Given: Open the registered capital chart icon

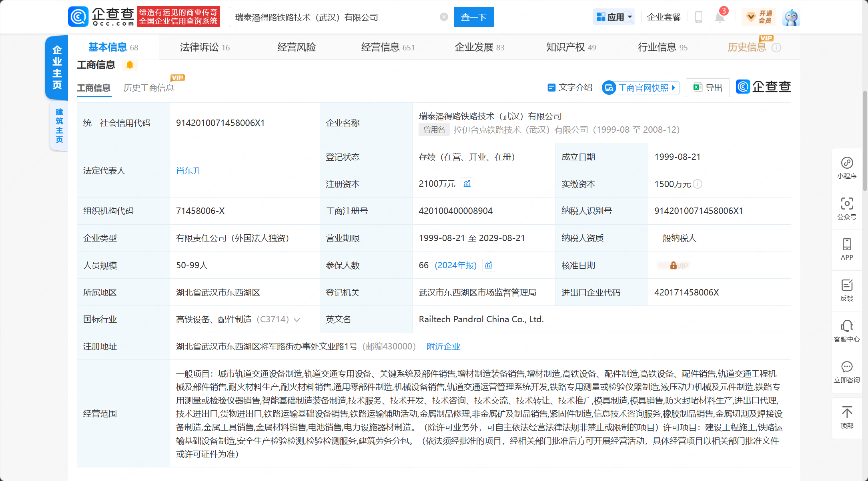Looking at the screenshot, I should coord(467,184).
